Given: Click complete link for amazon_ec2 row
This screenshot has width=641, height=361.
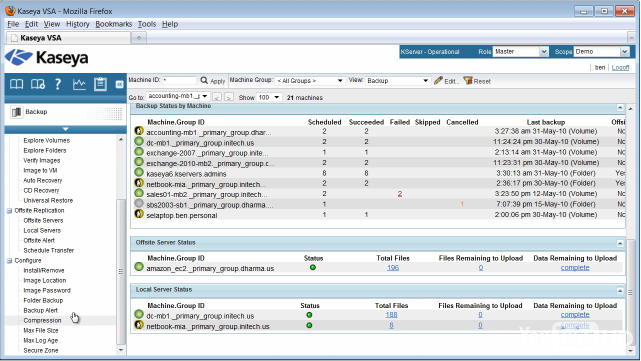Looking at the screenshot, I should point(575,267).
